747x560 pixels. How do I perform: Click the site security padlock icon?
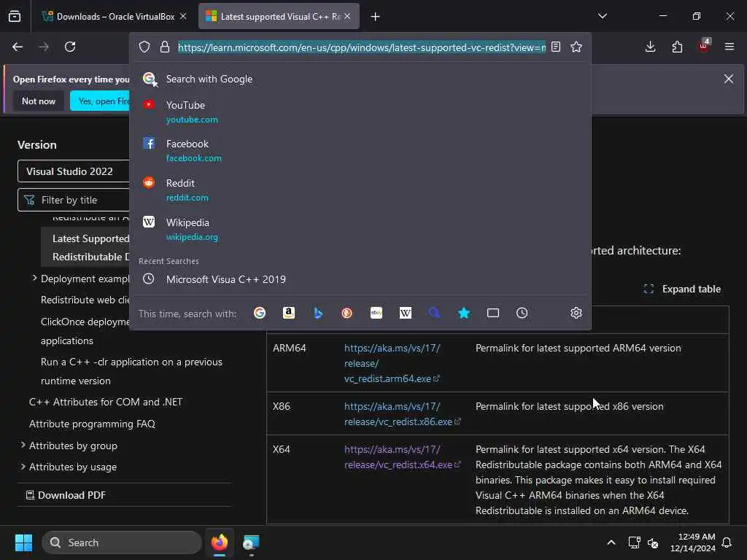click(x=165, y=47)
